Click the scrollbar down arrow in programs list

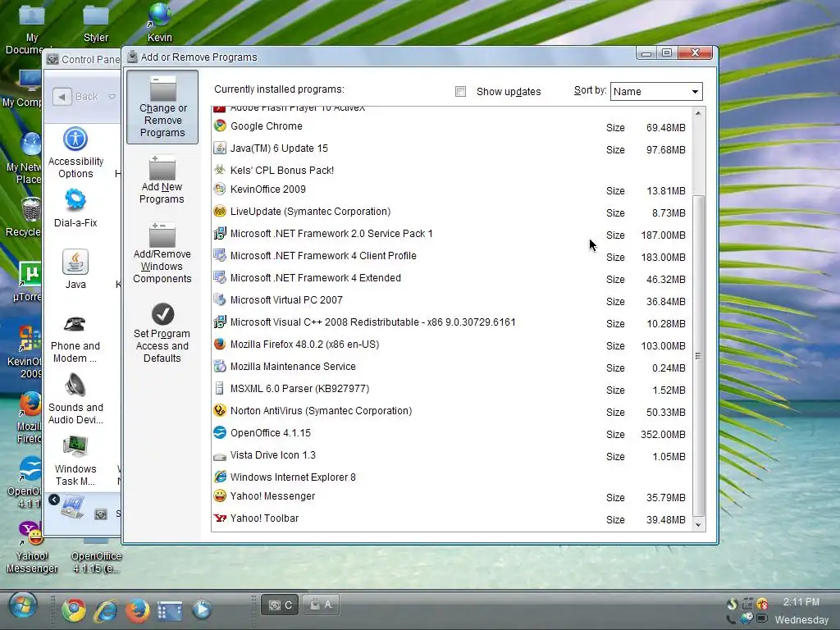tap(697, 525)
